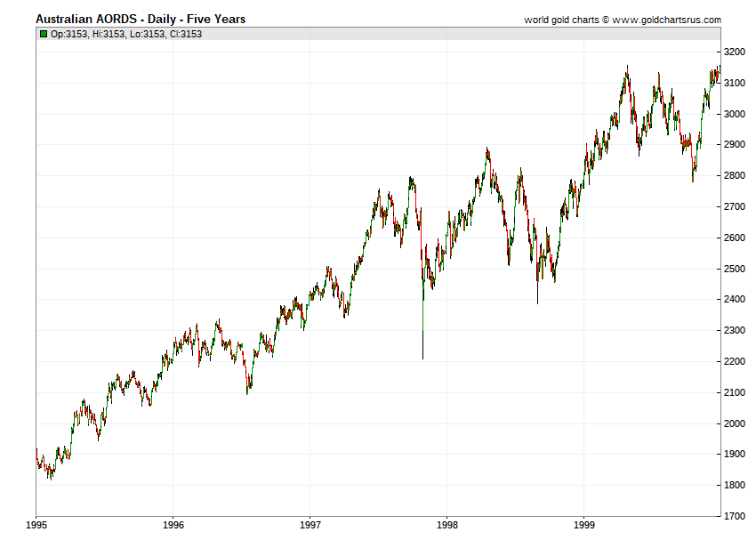Click the 1998 x-axis label
Screen dimensions: 756x548
(447, 526)
